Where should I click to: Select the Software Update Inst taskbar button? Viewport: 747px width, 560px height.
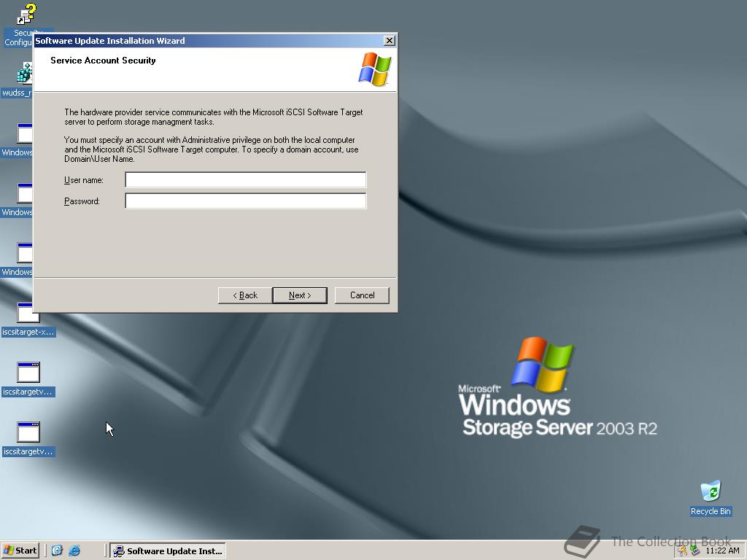168,551
